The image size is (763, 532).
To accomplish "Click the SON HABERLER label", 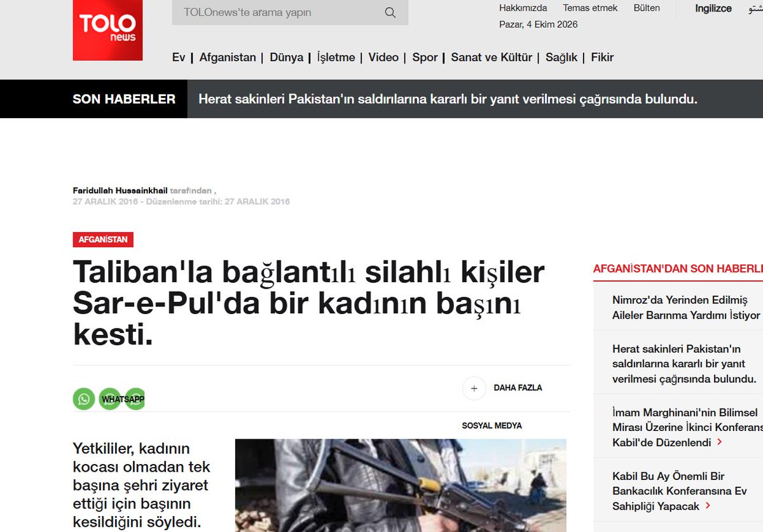I will click(124, 99).
